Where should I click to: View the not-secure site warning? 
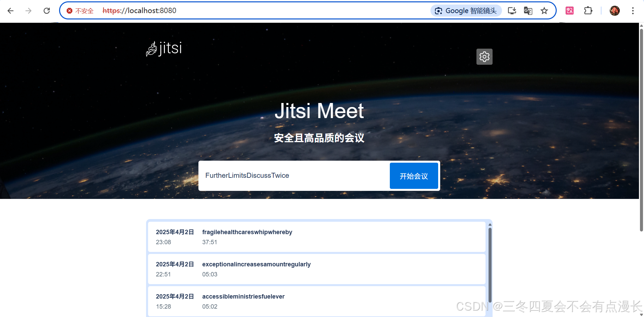coord(80,11)
